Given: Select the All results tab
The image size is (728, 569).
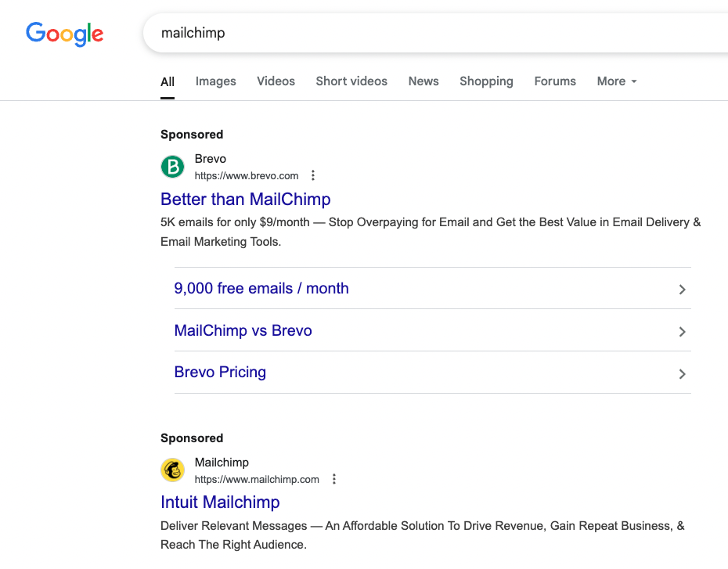Looking at the screenshot, I should coord(168,82).
